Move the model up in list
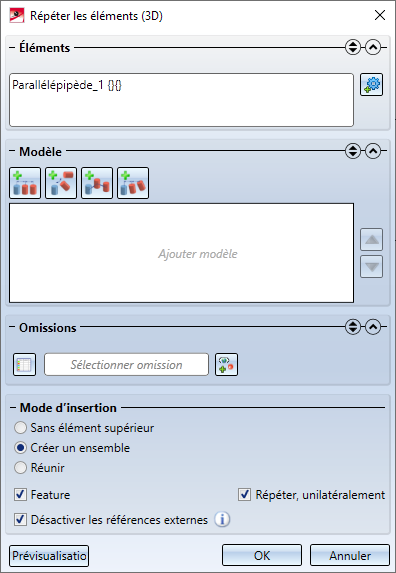 [x=372, y=240]
